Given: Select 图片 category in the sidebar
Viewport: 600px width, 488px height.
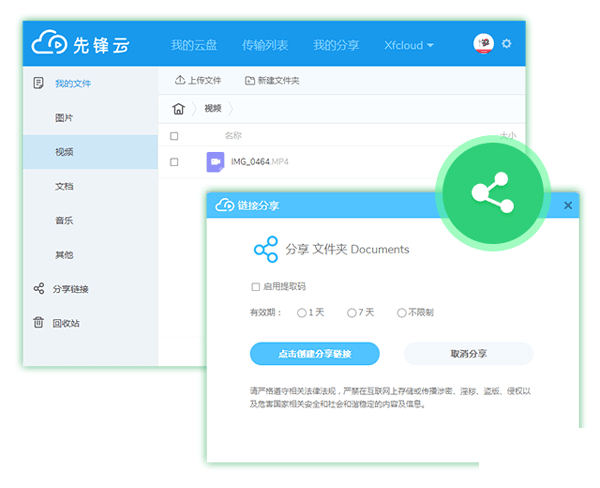Looking at the screenshot, I should pos(64,118).
